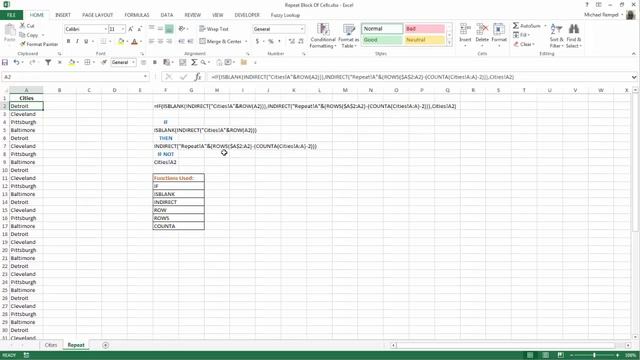Click Insert Function fx button

click(x=198, y=77)
